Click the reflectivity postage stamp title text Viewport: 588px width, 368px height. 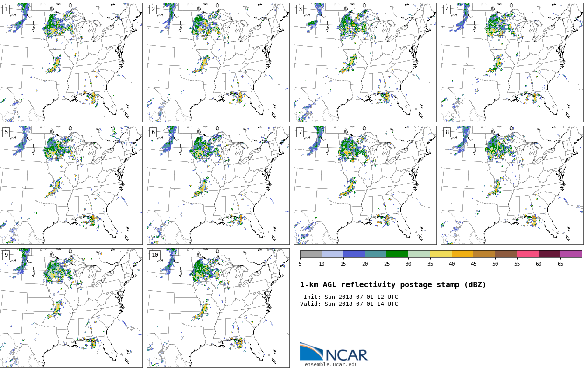click(x=393, y=285)
